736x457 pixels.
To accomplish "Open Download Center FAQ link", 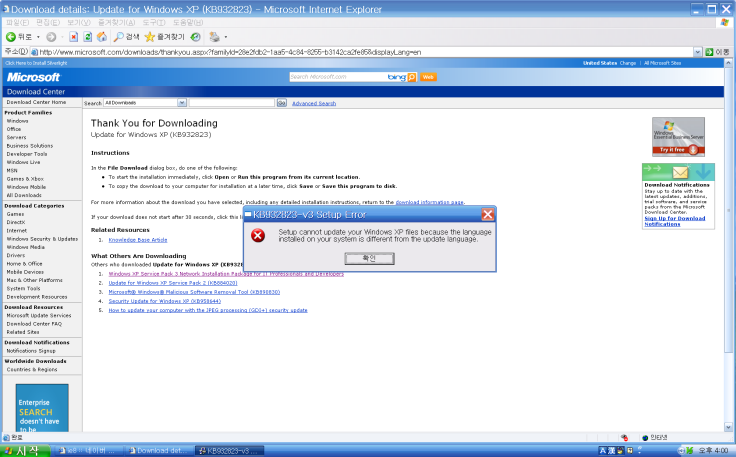I will [34, 324].
